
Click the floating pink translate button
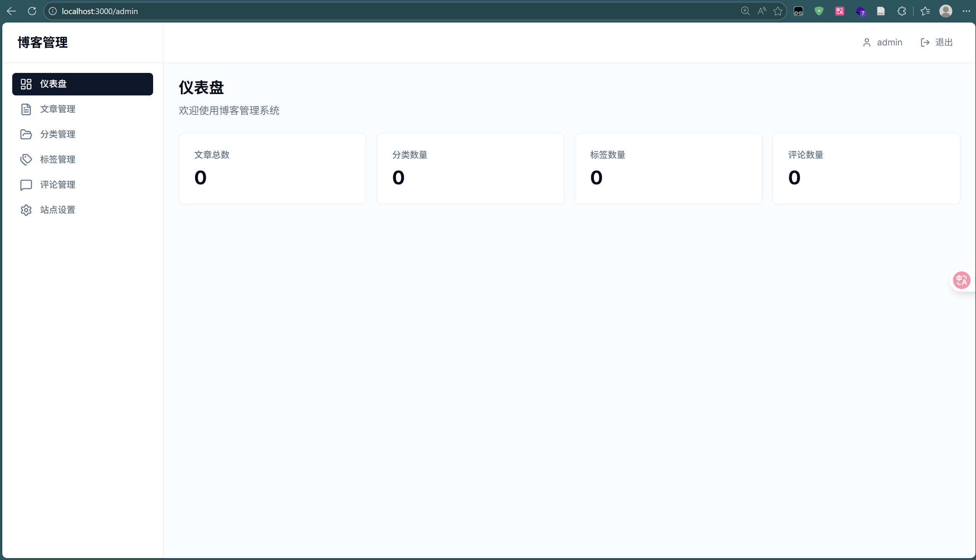click(961, 280)
